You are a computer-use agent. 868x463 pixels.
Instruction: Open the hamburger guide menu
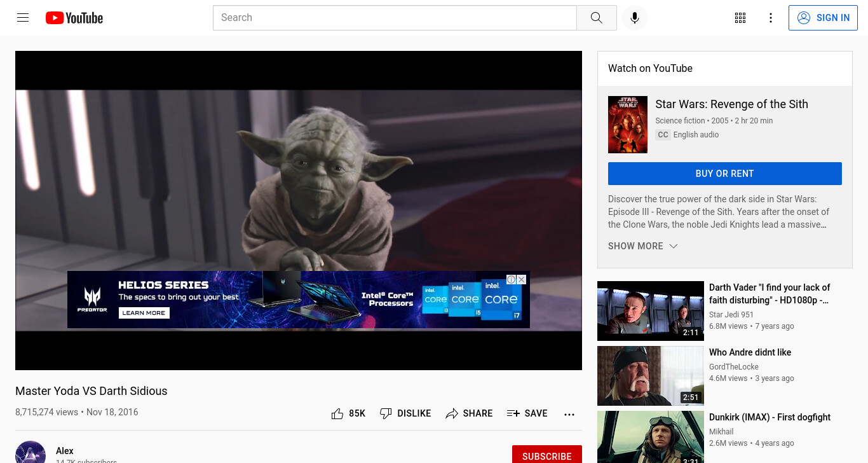tap(23, 18)
